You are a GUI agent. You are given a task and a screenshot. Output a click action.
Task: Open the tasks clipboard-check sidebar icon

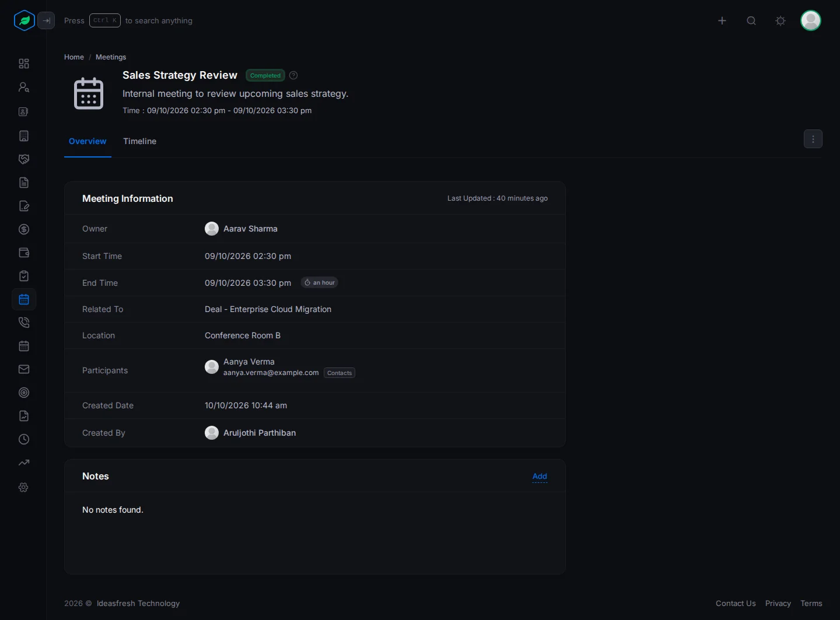(24, 276)
